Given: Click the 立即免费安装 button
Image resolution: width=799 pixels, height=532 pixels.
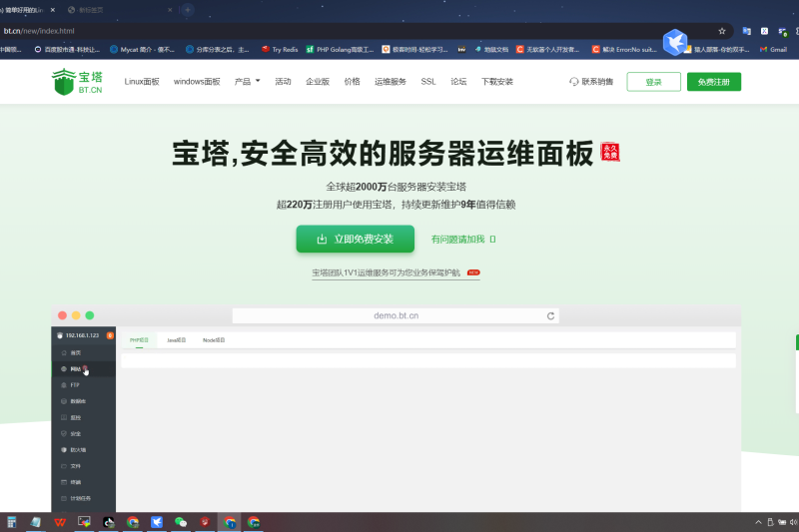Looking at the screenshot, I should pos(356,239).
